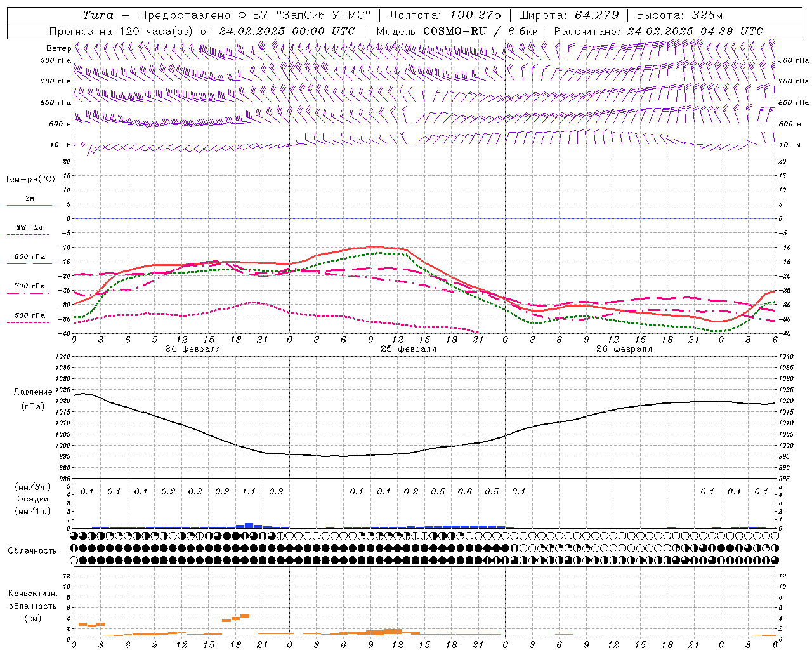Click the Конвективн. label
The width and height of the screenshot is (812, 650).
32,594
